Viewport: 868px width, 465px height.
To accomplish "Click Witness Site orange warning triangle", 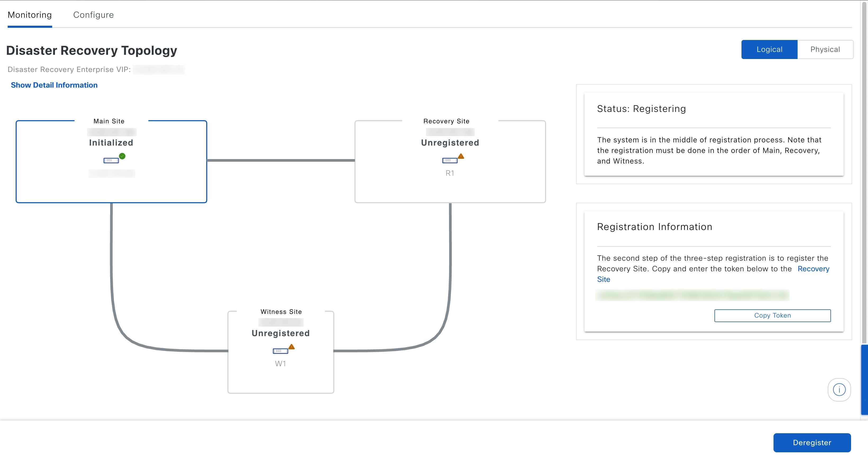I will click(291, 347).
